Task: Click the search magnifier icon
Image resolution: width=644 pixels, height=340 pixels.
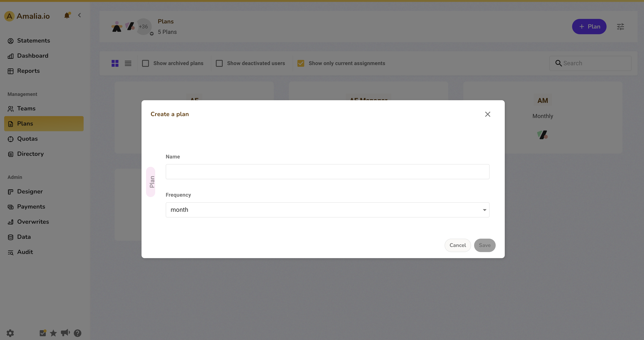Action: (x=558, y=63)
